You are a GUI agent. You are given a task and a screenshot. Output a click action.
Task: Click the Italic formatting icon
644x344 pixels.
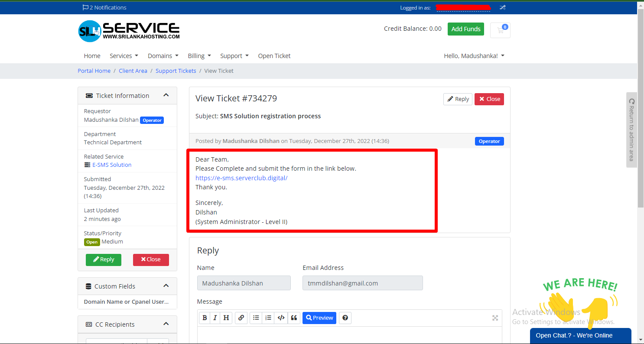coord(215,318)
